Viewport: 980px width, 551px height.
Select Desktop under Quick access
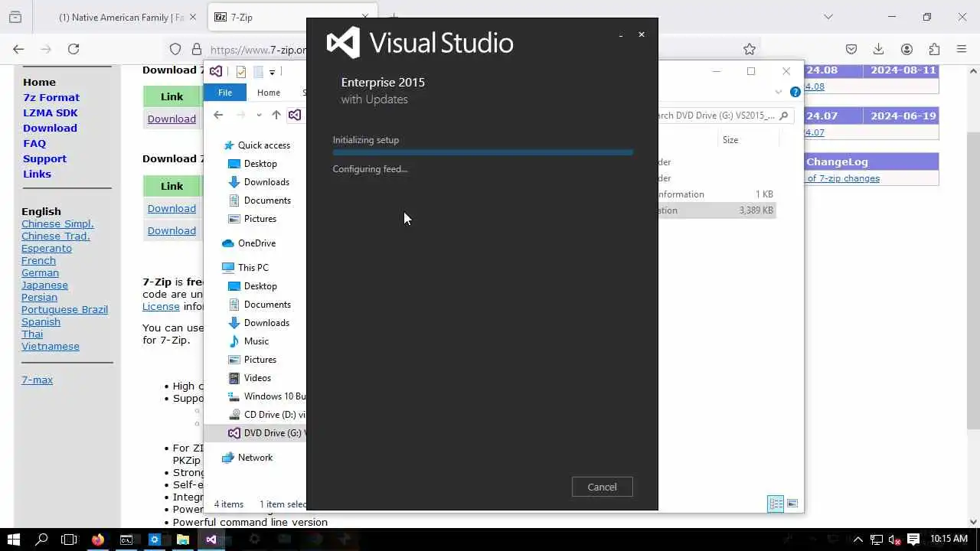260,164
